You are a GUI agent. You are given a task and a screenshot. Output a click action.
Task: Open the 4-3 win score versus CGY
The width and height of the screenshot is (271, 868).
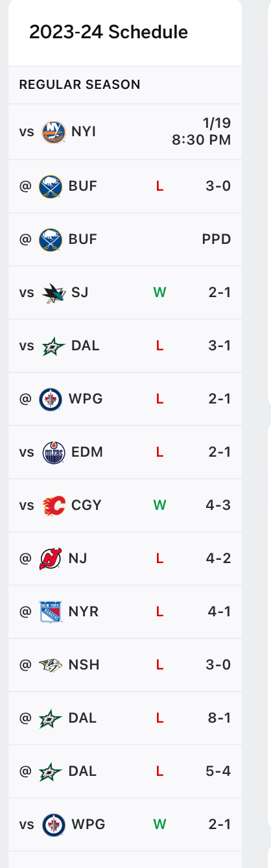(x=218, y=505)
